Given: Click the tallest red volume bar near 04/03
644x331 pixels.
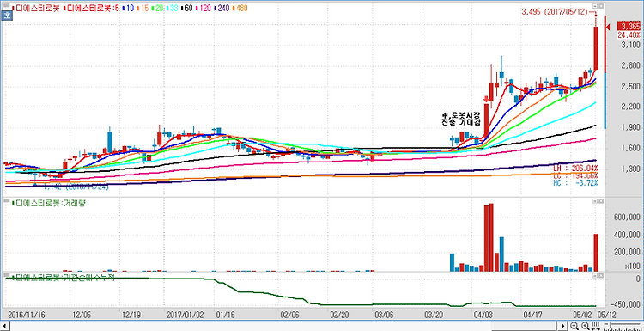Looking at the screenshot, I should [x=491, y=237].
